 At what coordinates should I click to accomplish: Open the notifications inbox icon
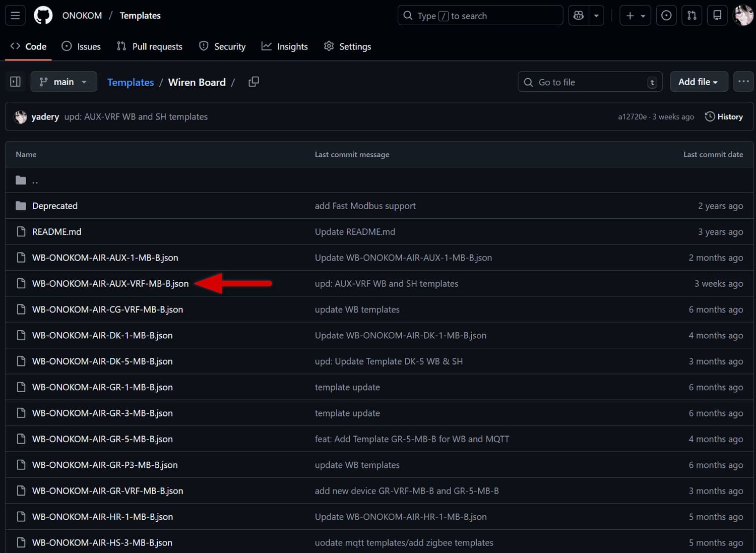pyautogui.click(x=717, y=16)
